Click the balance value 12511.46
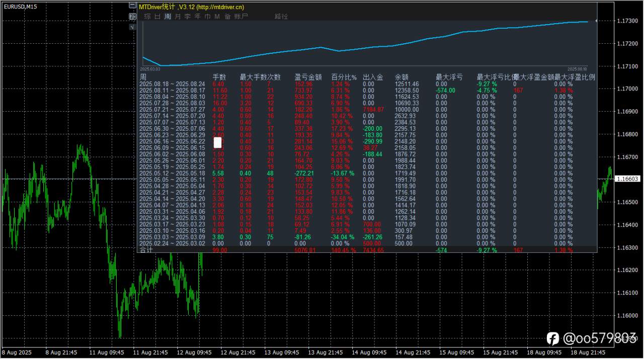644x359 pixels. (407, 84)
